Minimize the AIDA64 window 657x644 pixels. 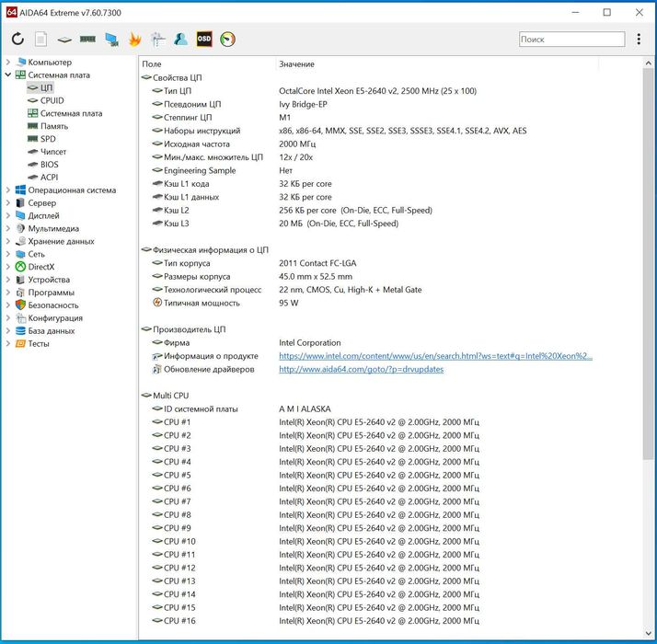pyautogui.click(x=575, y=13)
